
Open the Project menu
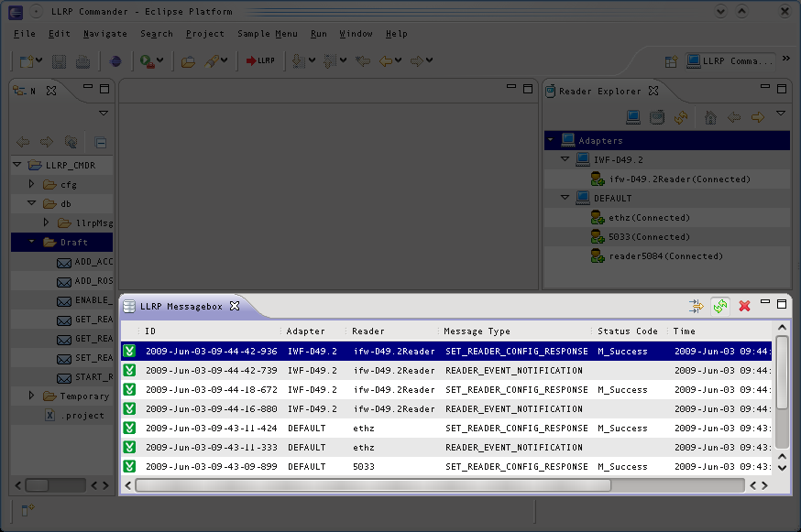(205, 34)
